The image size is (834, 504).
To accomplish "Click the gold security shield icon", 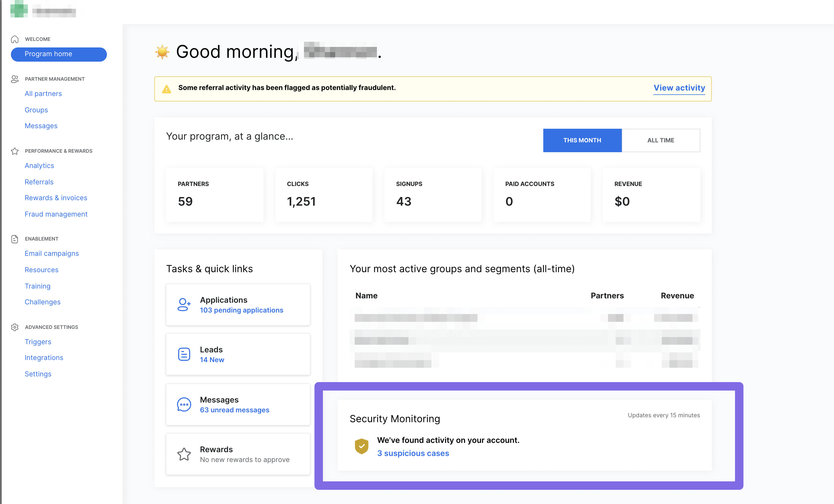I will (x=361, y=446).
